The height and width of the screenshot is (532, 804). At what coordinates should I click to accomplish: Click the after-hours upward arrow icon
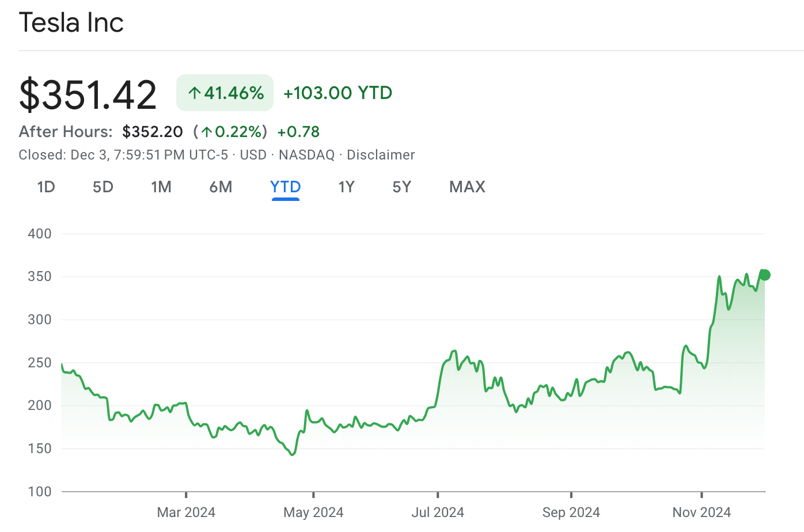pyautogui.click(x=207, y=132)
